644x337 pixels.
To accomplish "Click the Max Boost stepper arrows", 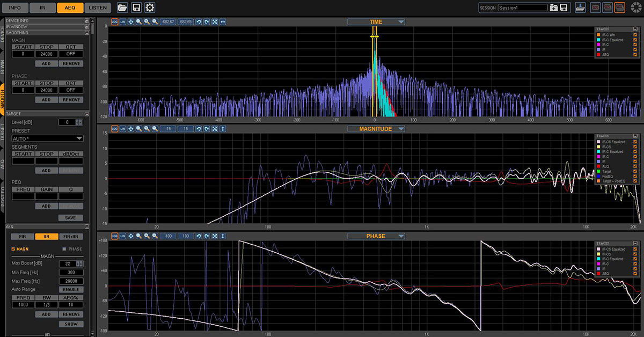I will [79, 263].
